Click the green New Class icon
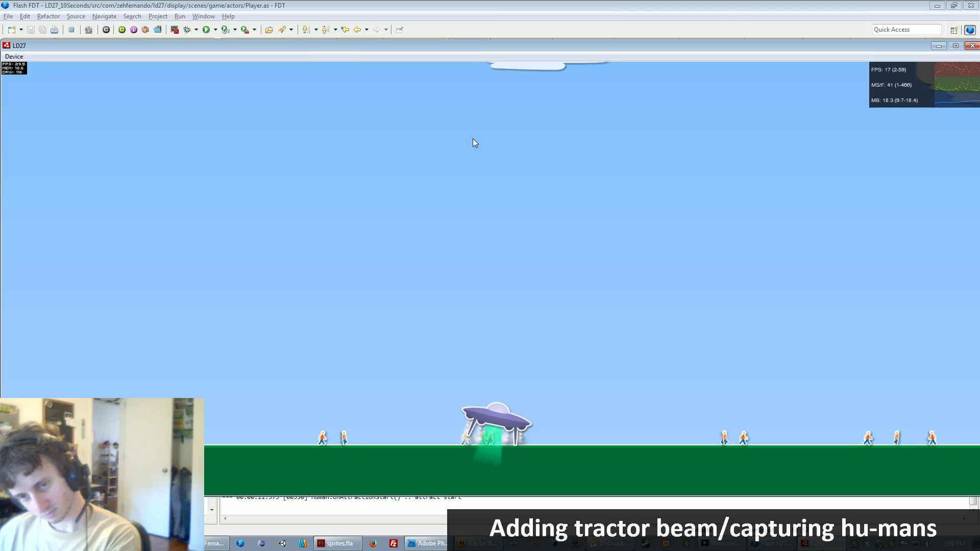Viewport: 980px width, 551px height. (122, 30)
